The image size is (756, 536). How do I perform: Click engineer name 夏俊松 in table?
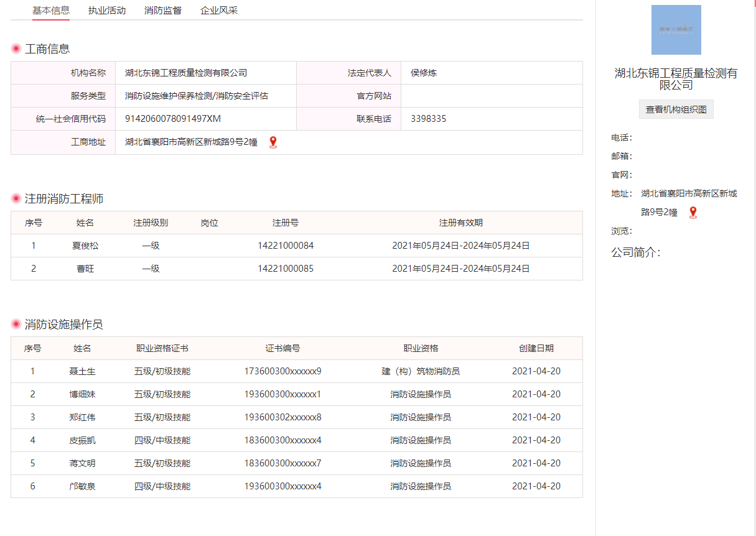click(x=85, y=246)
